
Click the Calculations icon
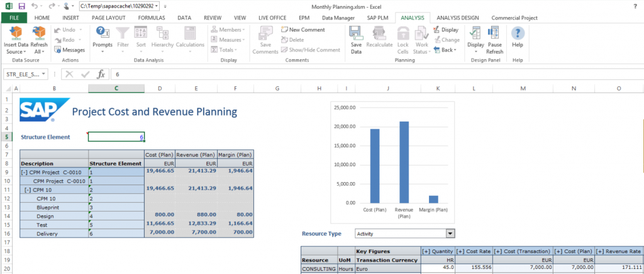coord(190,33)
